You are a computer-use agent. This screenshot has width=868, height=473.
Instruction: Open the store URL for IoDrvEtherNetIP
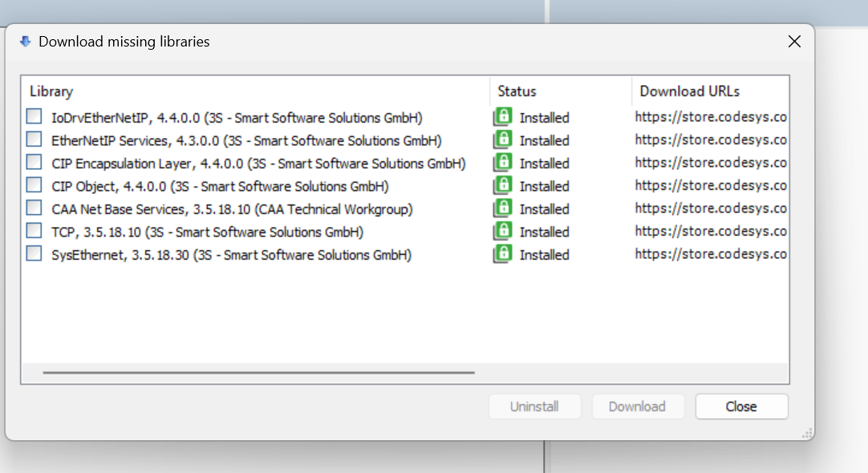tap(711, 117)
